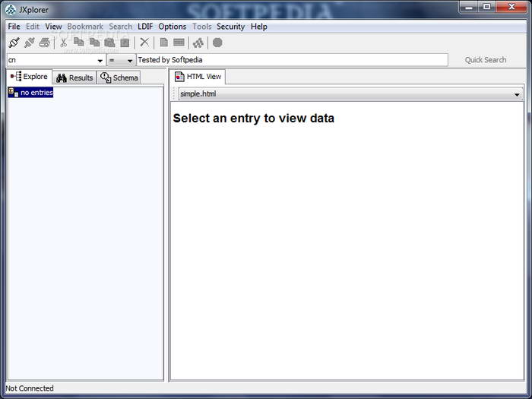The height and width of the screenshot is (399, 532).
Task: Click the 'Not Connected' status text
Action: coord(30,388)
